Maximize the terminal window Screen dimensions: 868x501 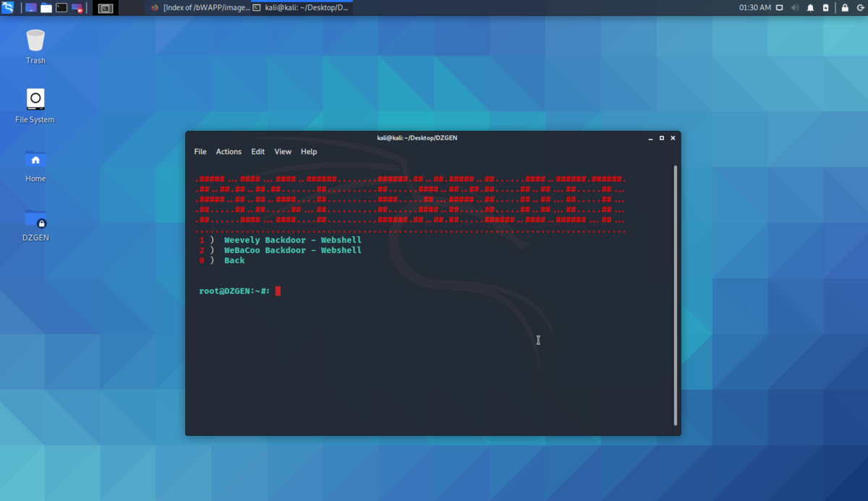point(661,137)
